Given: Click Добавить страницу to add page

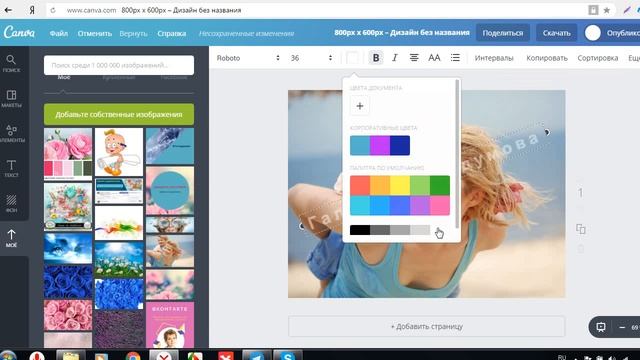Looking at the screenshot, I should pyautogui.click(x=427, y=327).
